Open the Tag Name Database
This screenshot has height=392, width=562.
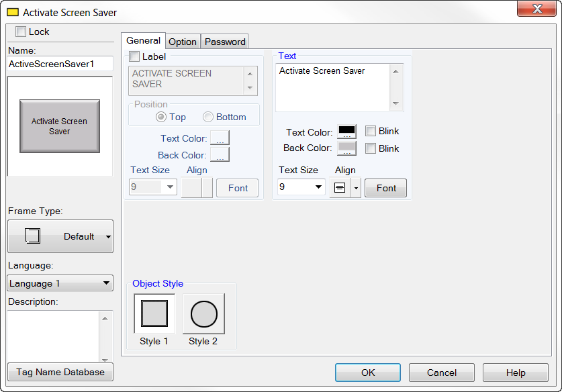[60, 372]
